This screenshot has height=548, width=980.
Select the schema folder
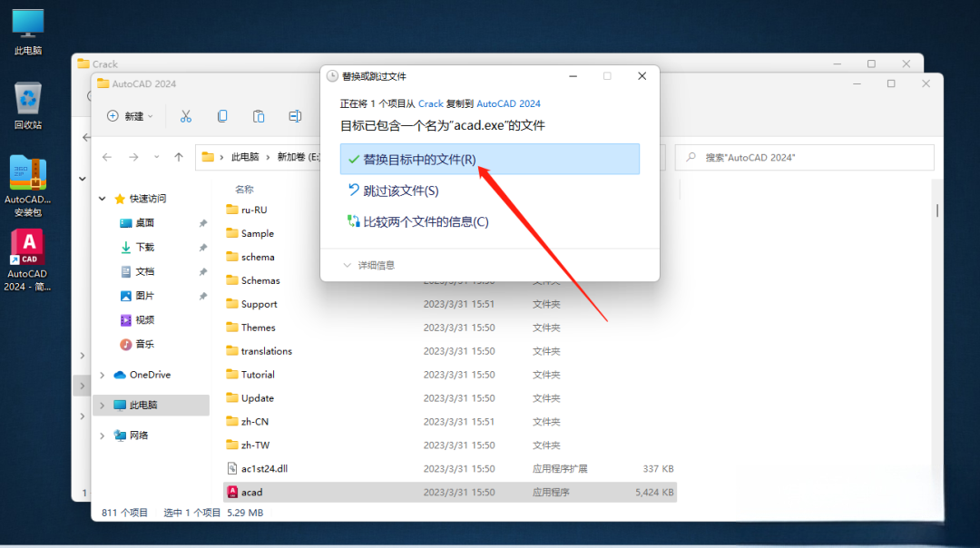coord(258,257)
